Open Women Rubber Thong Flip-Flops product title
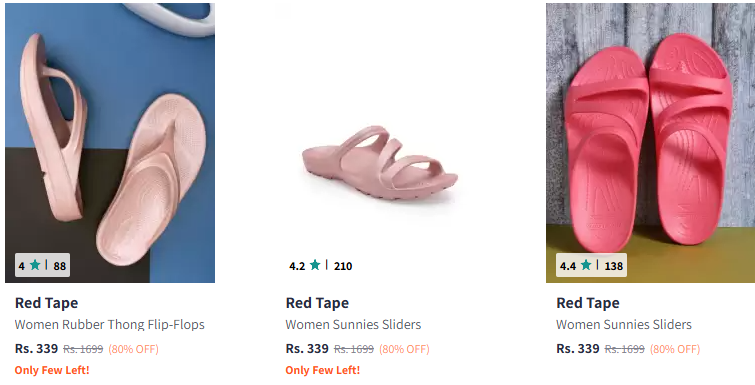The height and width of the screenshot is (385, 755). pos(110,325)
